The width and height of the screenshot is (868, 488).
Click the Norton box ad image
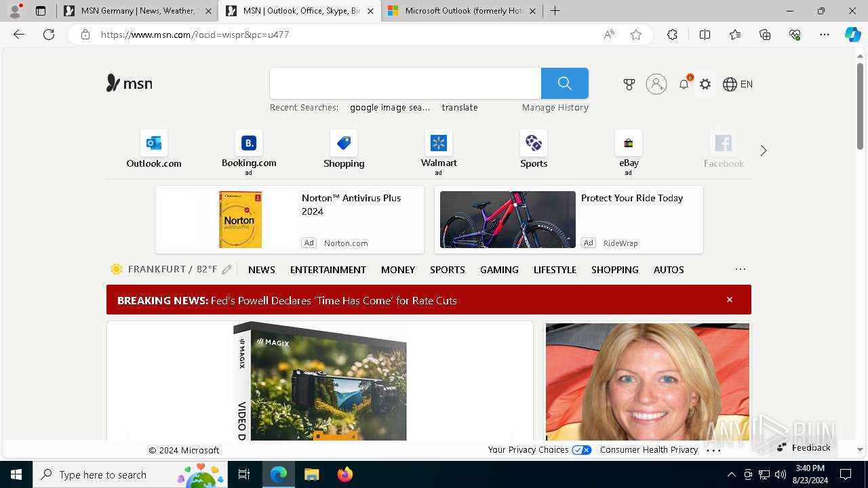[240, 220]
